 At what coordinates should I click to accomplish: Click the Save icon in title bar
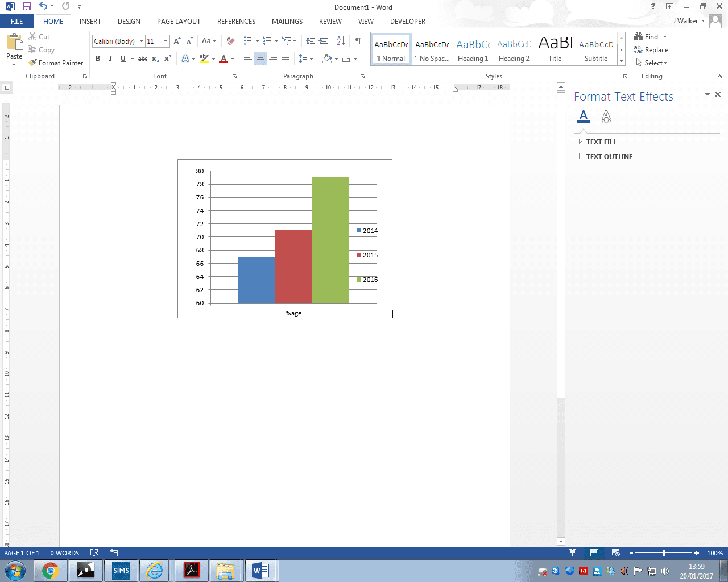tap(26, 7)
